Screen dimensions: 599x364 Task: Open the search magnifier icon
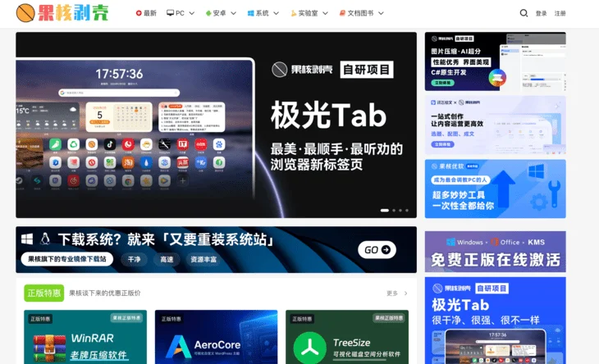(x=524, y=13)
